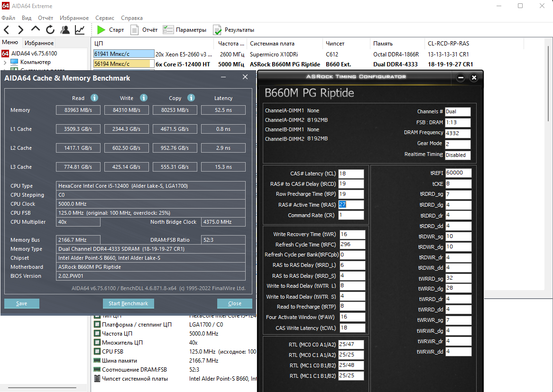Edit the Gear Mode field
Viewport: 553px width, 392px height.
[x=458, y=144]
